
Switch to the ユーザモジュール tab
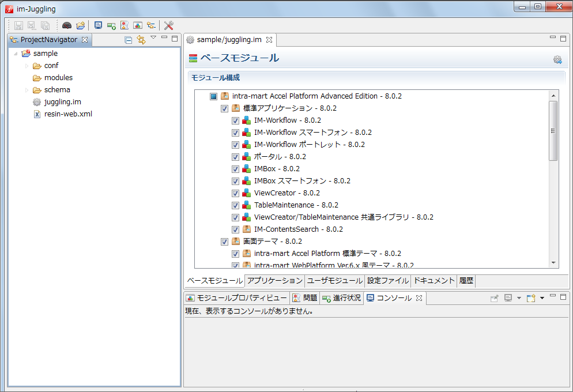point(335,281)
